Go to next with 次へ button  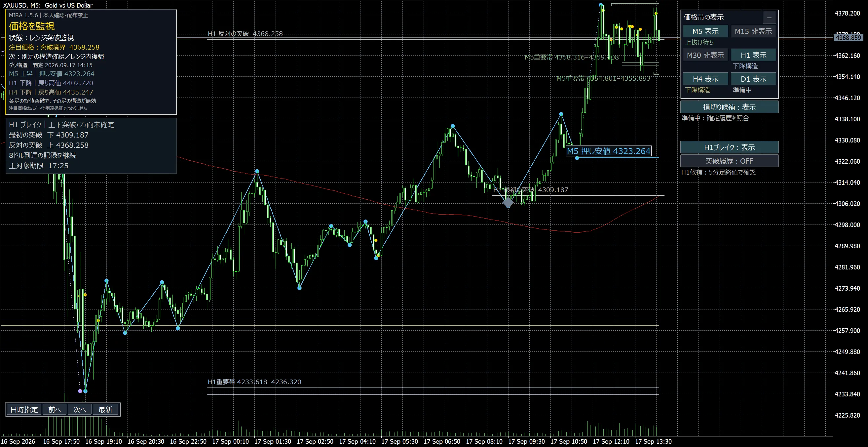point(80,410)
